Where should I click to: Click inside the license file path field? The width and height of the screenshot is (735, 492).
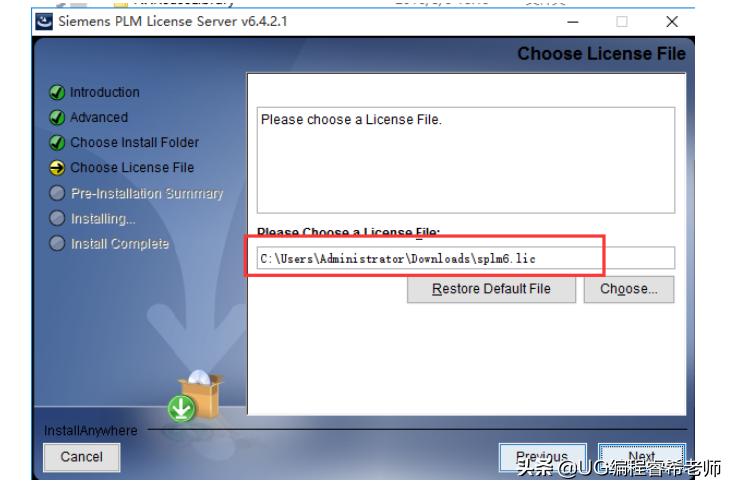465,258
